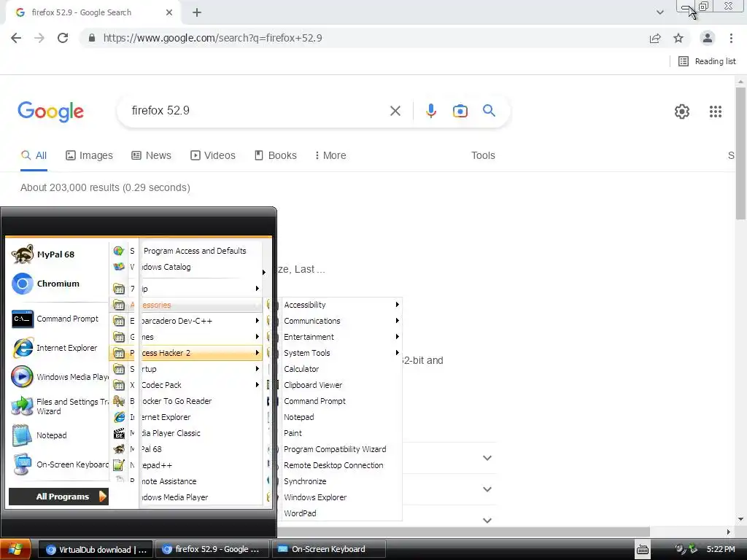747x560 pixels.
Task: Click the share page icon in address bar
Action: (x=655, y=38)
